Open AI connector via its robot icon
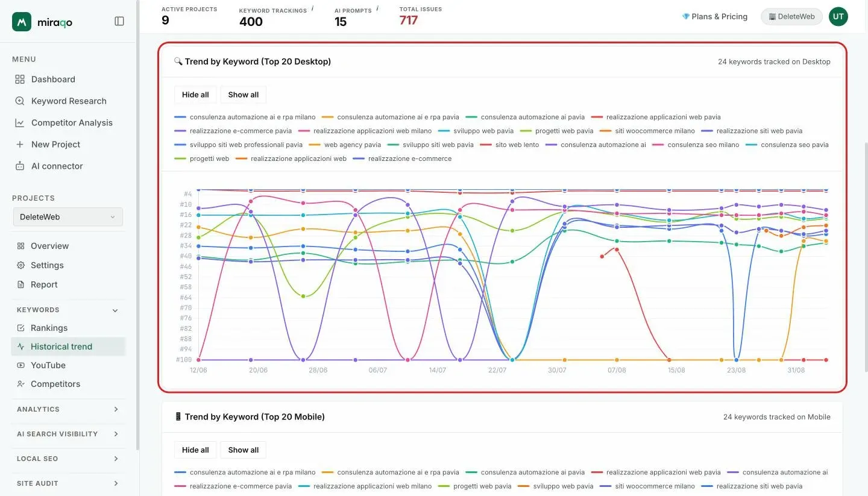The width and height of the screenshot is (868, 496). tap(20, 166)
